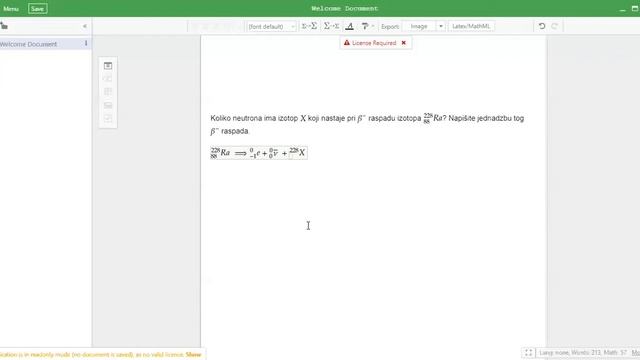The height and width of the screenshot is (360, 640).
Task: Open Welcome Document options (three dots)
Action: (86, 43)
